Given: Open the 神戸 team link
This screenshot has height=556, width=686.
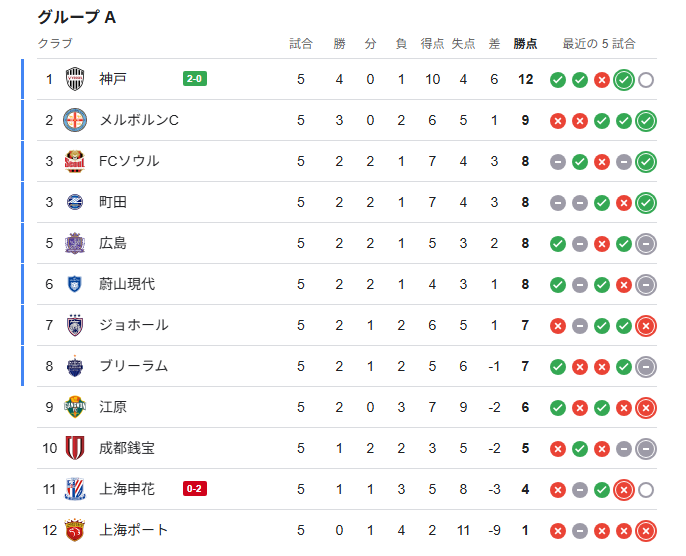Looking at the screenshot, I should 113,79.
